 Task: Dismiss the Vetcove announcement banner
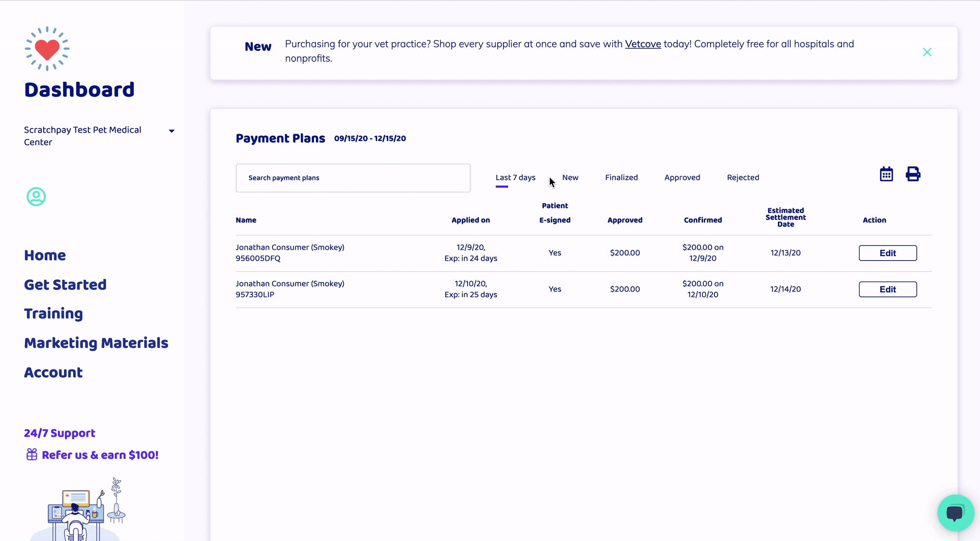point(927,52)
